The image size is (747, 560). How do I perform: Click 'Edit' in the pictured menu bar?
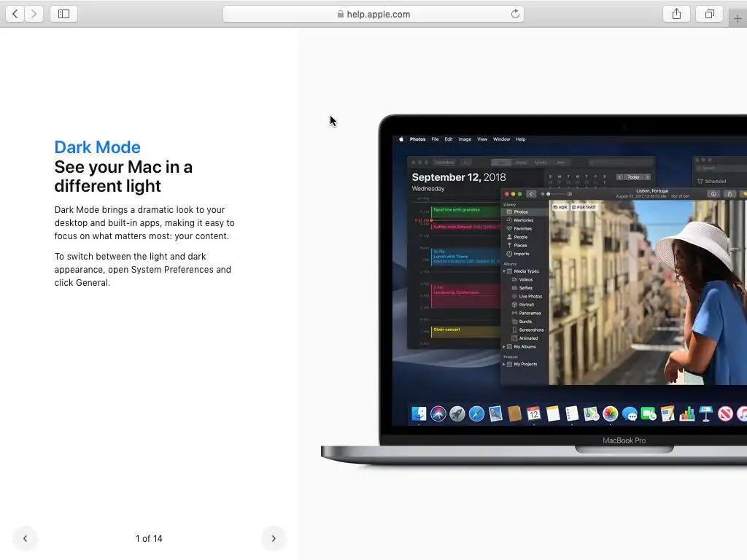coord(449,139)
